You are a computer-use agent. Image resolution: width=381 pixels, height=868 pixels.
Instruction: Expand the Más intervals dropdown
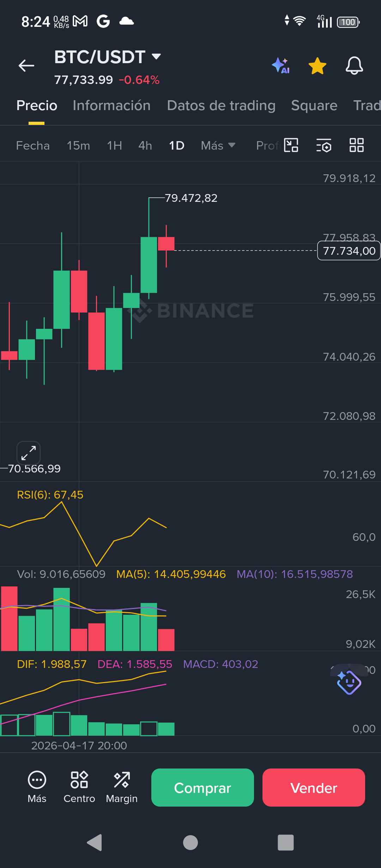[x=218, y=145]
